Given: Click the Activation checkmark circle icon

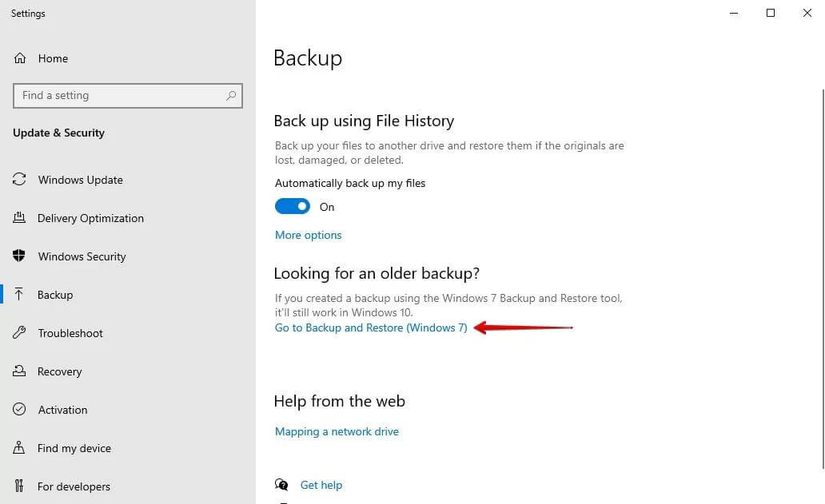Looking at the screenshot, I should pyautogui.click(x=19, y=410).
